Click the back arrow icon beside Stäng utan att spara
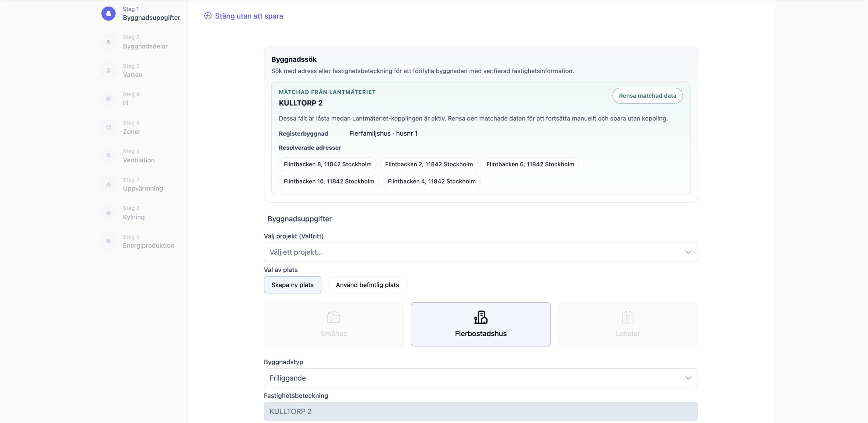Screen dimensions: 868x423 click(208, 16)
